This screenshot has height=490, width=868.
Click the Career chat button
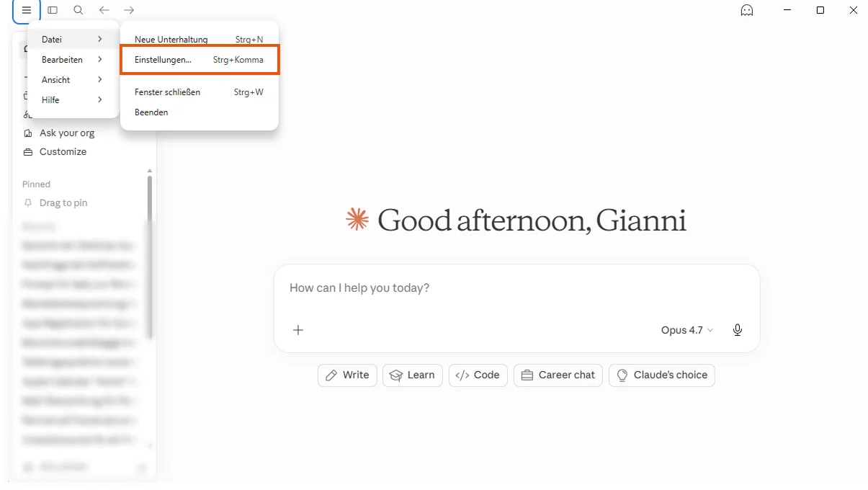pyautogui.click(x=558, y=375)
